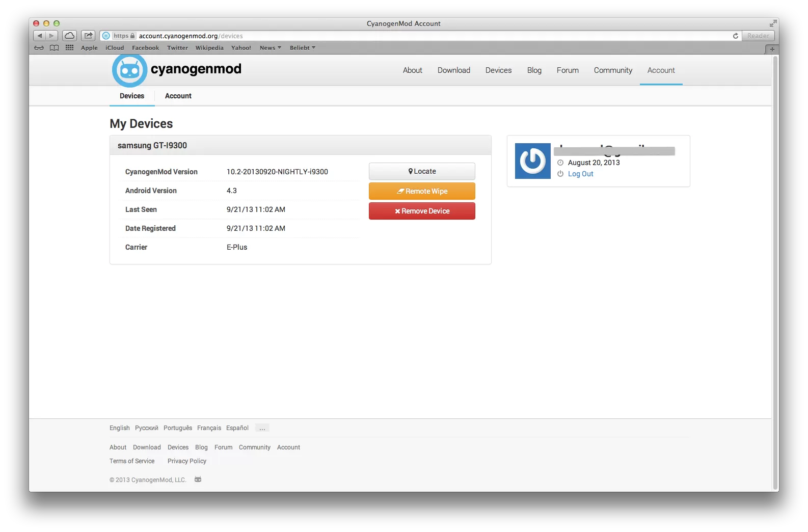Open Top Sites grid icon
808x532 pixels.
coord(70,48)
